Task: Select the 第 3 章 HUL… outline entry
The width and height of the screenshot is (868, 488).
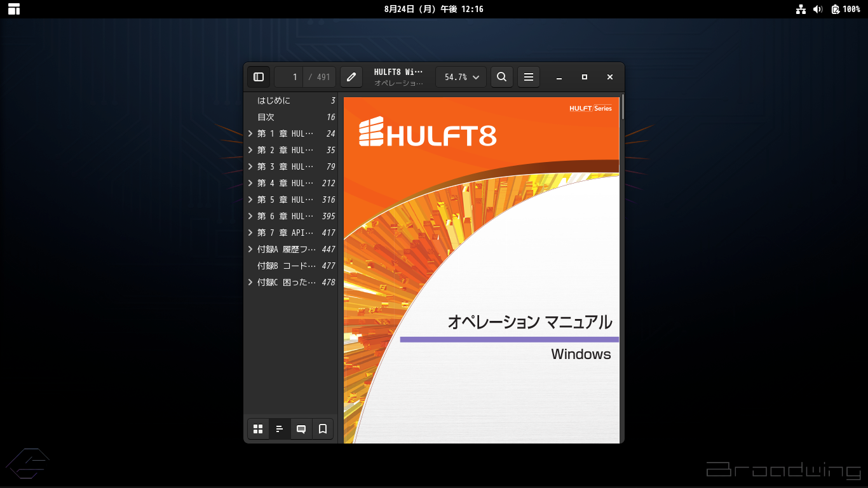Action: pos(291,166)
